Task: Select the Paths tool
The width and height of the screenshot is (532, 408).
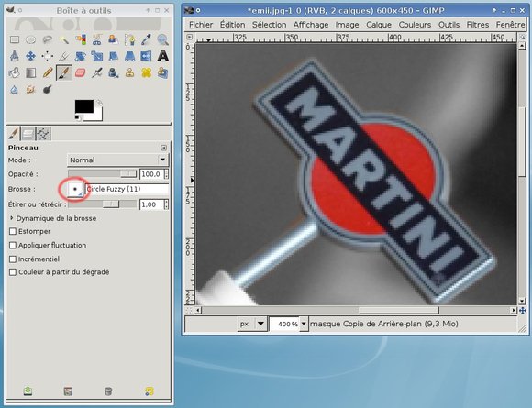Action: point(129,39)
